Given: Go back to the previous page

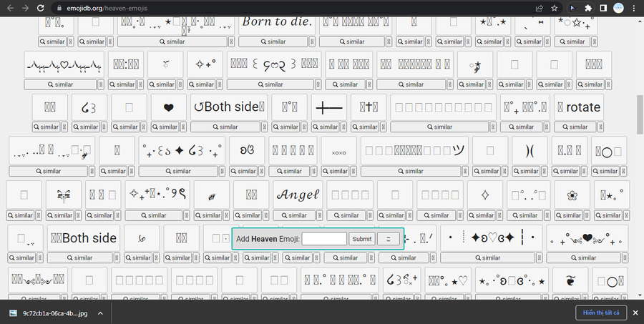Looking at the screenshot, I should click(x=10, y=8).
